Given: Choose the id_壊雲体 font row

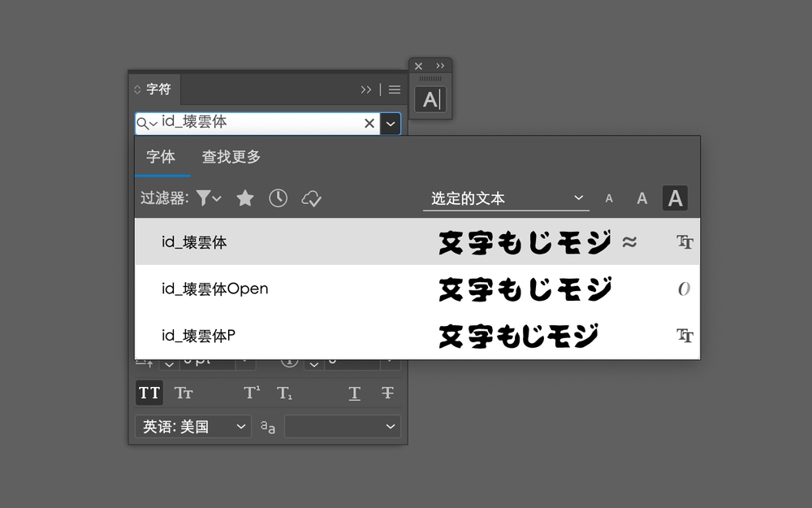Looking at the screenshot, I should (417, 241).
